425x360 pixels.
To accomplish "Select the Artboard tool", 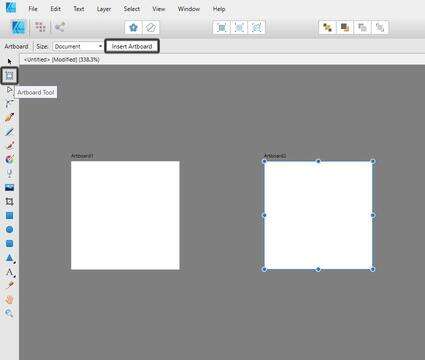I will [x=9, y=75].
